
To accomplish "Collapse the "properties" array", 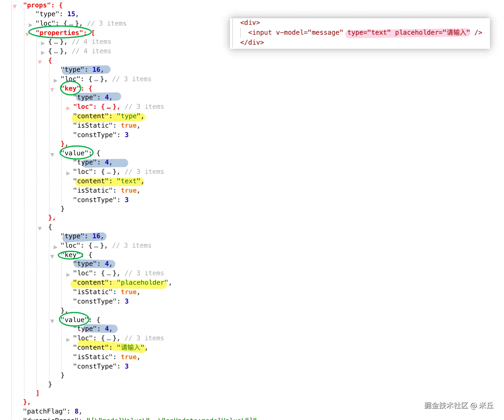I will click(x=27, y=34).
